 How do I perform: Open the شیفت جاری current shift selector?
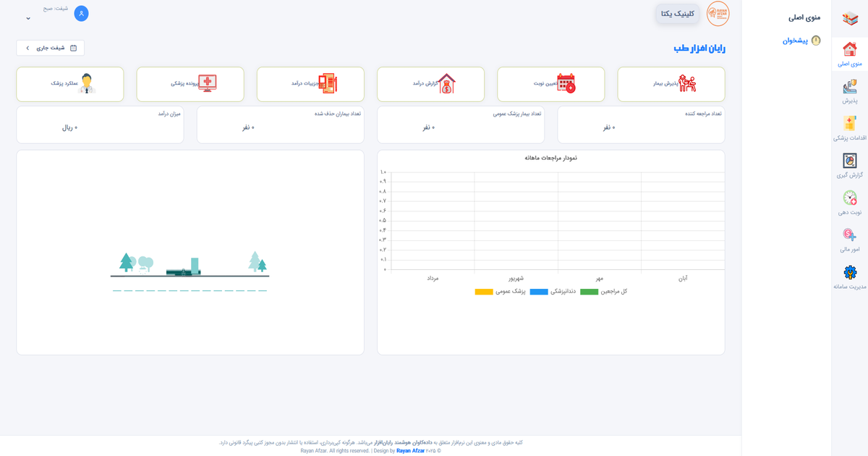51,48
